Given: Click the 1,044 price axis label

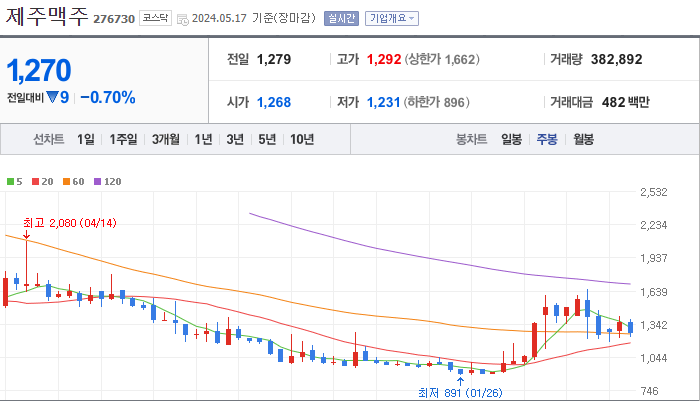Looking at the screenshot, I should (654, 358).
